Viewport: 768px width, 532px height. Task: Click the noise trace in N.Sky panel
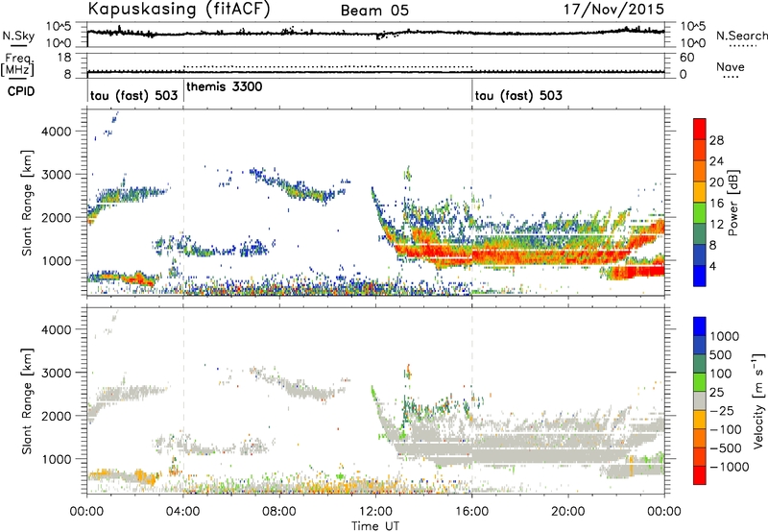click(x=375, y=33)
